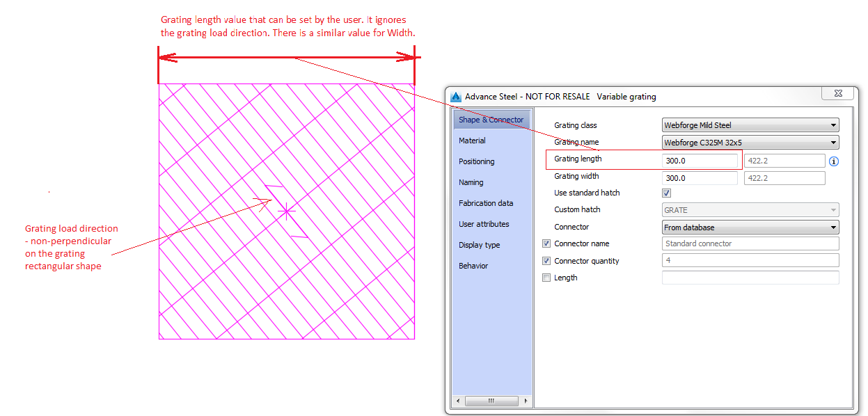Click the Grating length 300.0 field

click(700, 161)
